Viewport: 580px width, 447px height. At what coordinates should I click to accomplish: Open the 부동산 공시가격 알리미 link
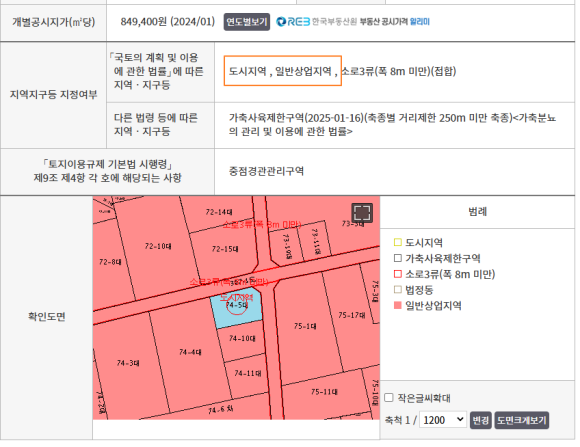tap(395, 22)
